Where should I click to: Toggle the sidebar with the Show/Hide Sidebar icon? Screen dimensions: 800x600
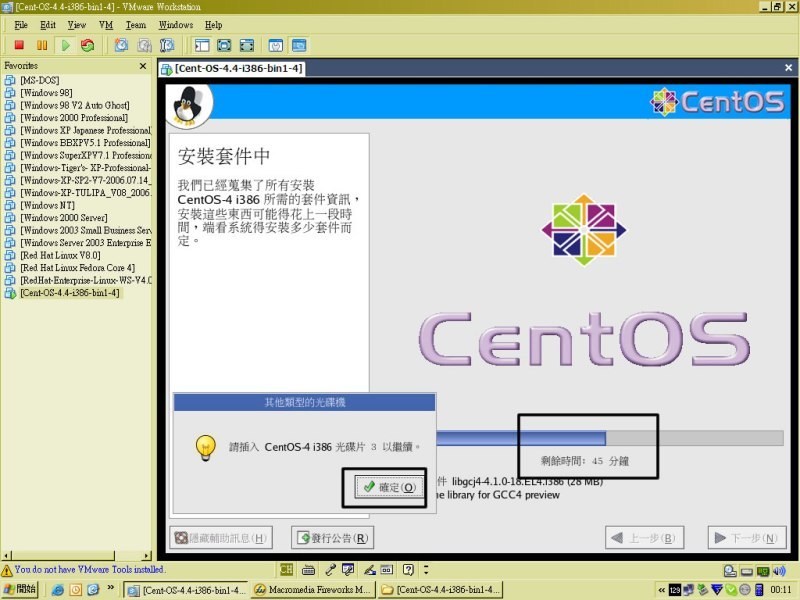coord(202,45)
